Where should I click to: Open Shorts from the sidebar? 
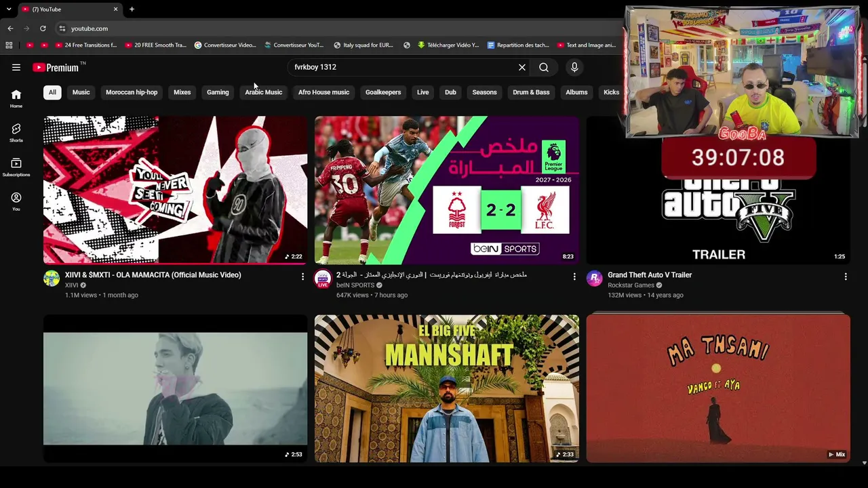click(x=16, y=133)
